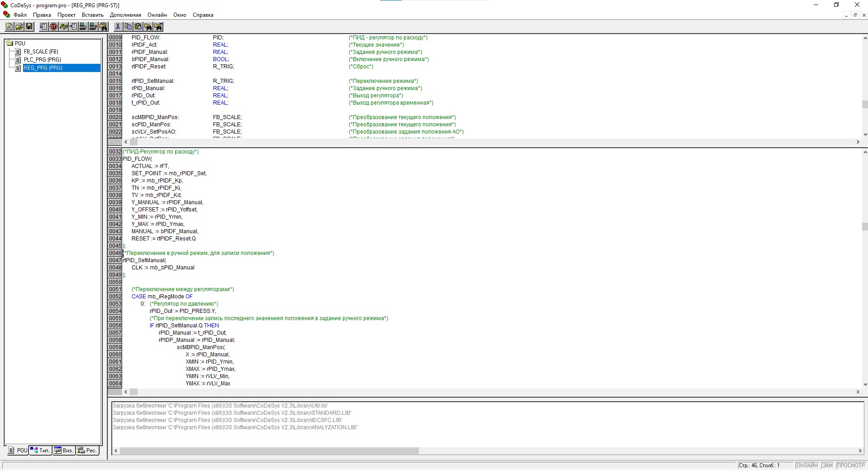Click the declaration pane down scroll arrow
Screen dimensions: 868x470
tap(865, 134)
